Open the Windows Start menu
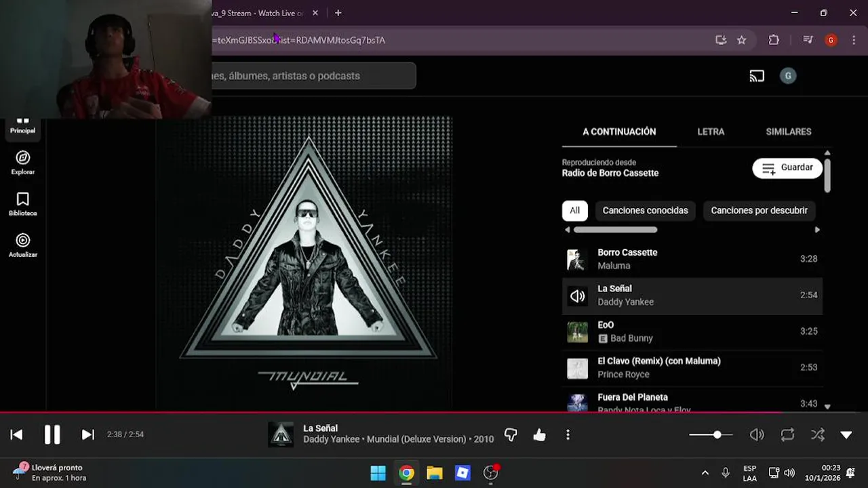 [x=378, y=473]
